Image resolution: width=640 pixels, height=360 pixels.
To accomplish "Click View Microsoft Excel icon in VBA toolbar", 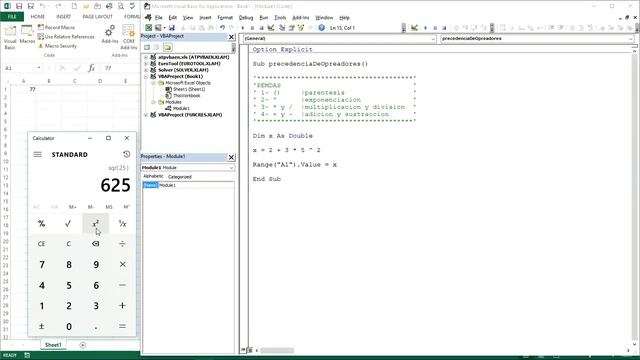I will point(149,28).
